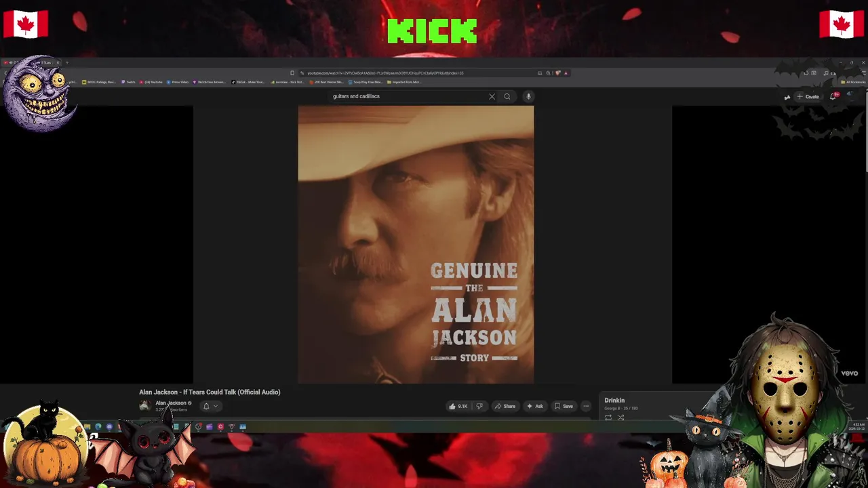868x488 pixels.
Task: Open the Prime Video bookmark
Action: tap(178, 82)
